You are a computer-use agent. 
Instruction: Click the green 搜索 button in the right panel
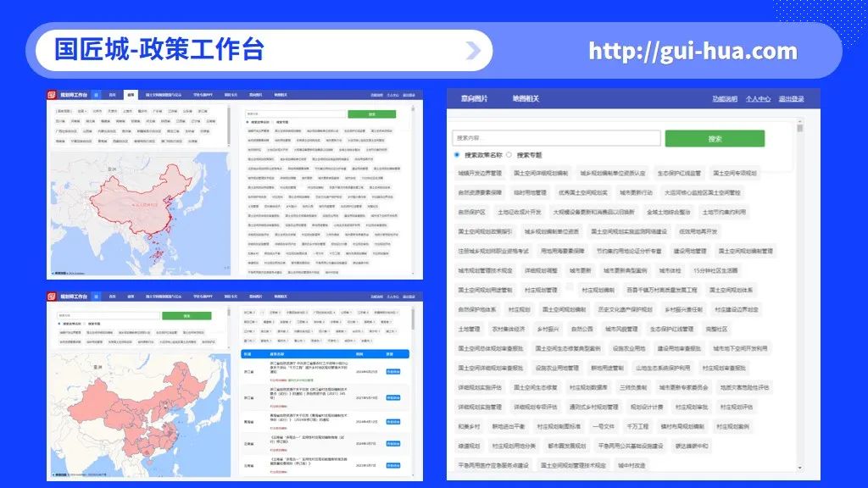coord(715,138)
